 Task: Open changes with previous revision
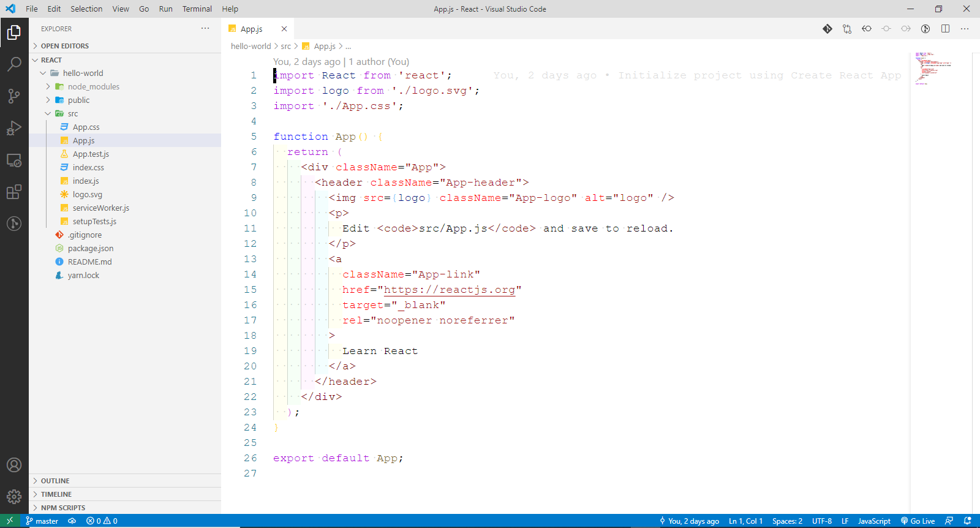tap(867, 29)
